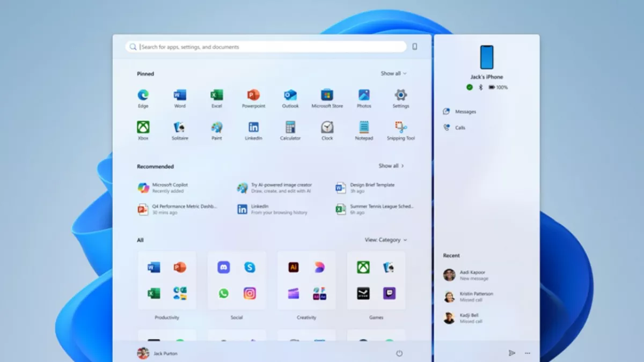
Task: Show all Recommended items
Action: tap(391, 166)
